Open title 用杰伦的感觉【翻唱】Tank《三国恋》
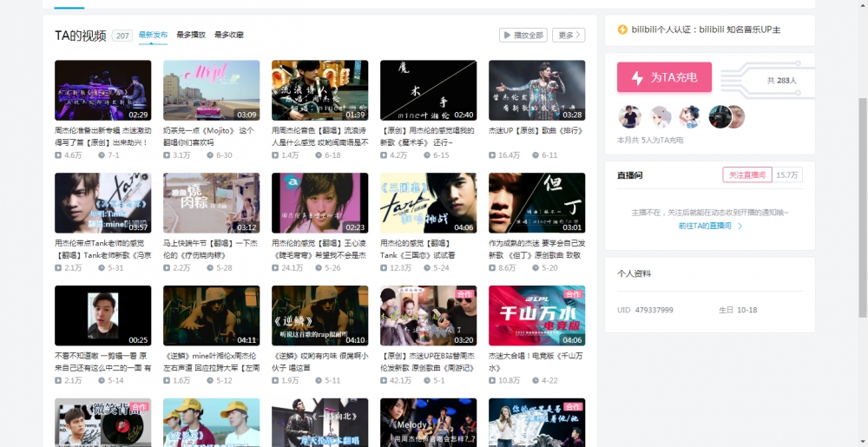Screen dimensions: 868x447 tap(418, 249)
